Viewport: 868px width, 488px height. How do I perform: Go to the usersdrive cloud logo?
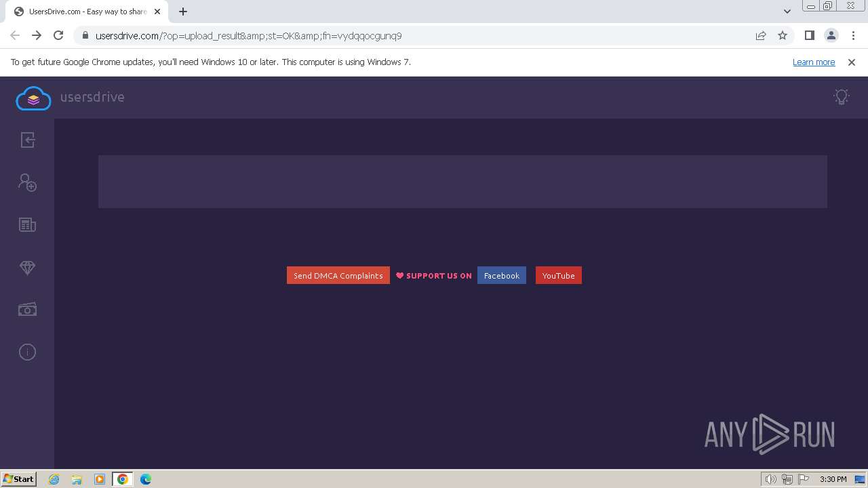[33, 98]
